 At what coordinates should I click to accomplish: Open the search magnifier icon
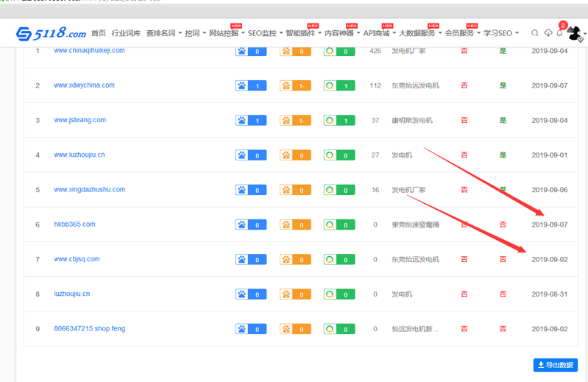coord(535,33)
